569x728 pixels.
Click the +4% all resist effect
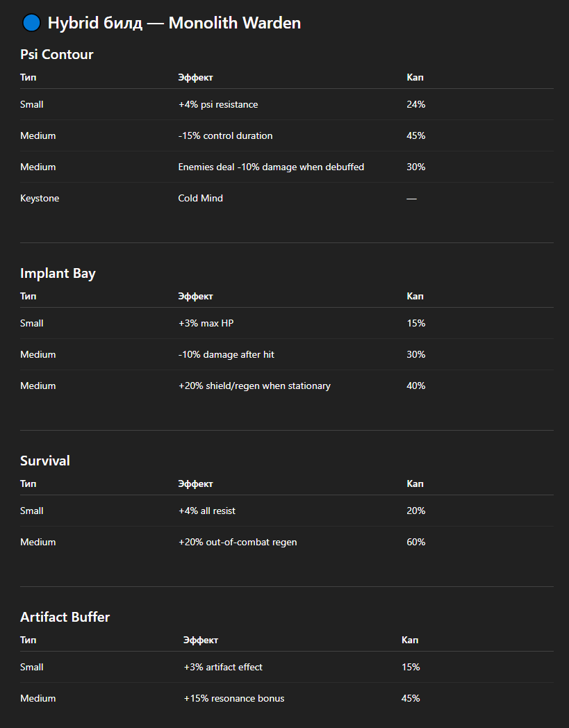click(x=207, y=511)
